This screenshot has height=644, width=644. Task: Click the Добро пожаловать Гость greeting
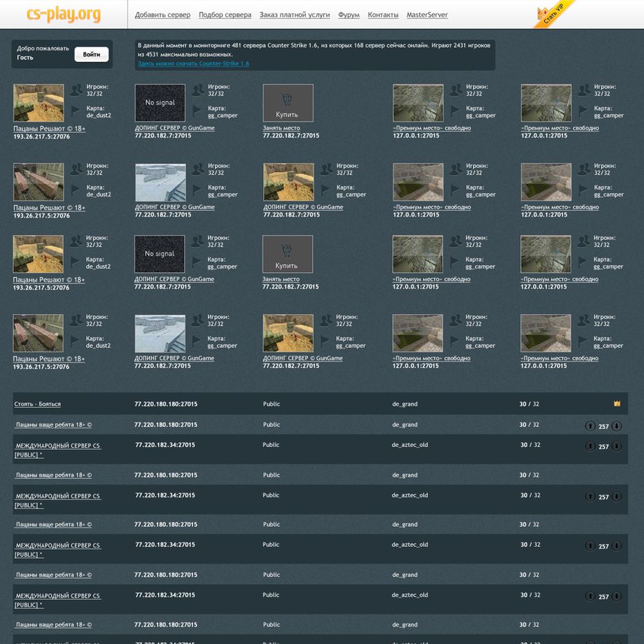pos(43,53)
